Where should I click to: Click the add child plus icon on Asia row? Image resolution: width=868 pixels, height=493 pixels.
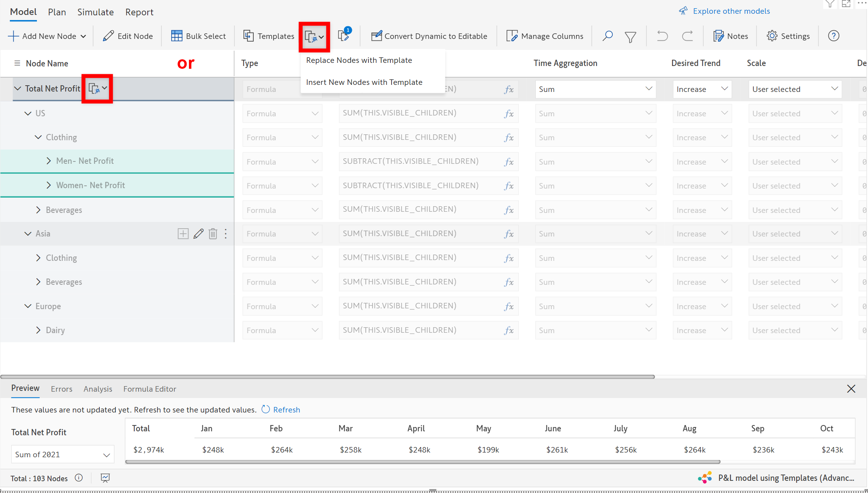pyautogui.click(x=183, y=234)
